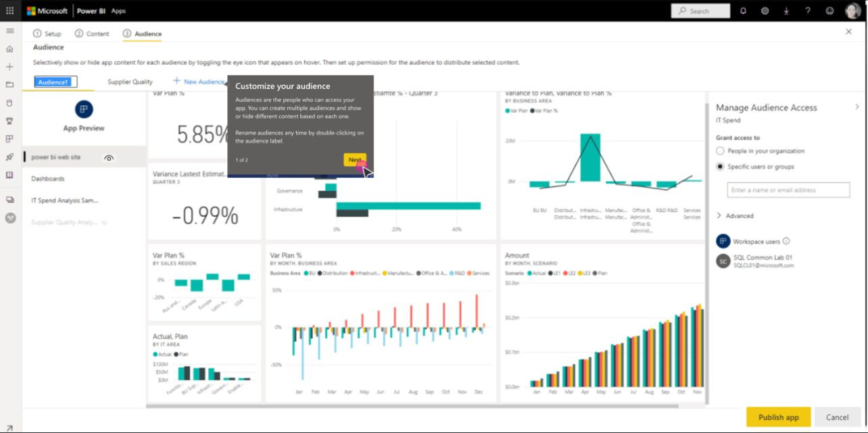Open the Workspaces icon in sidebar

click(x=9, y=200)
